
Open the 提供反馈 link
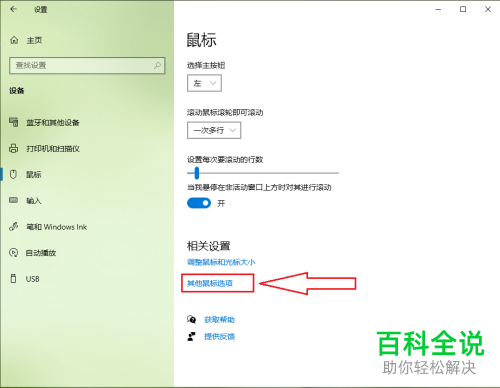pos(219,337)
